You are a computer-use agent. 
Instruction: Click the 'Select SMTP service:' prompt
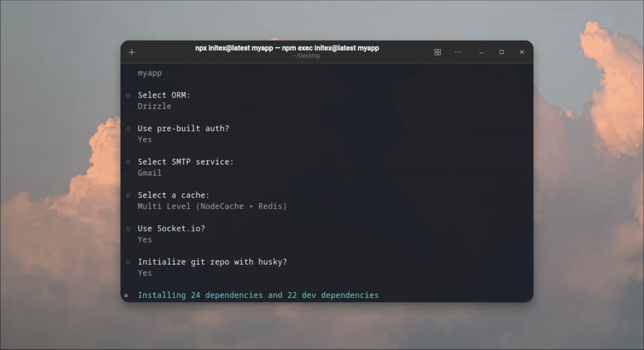[x=185, y=162]
